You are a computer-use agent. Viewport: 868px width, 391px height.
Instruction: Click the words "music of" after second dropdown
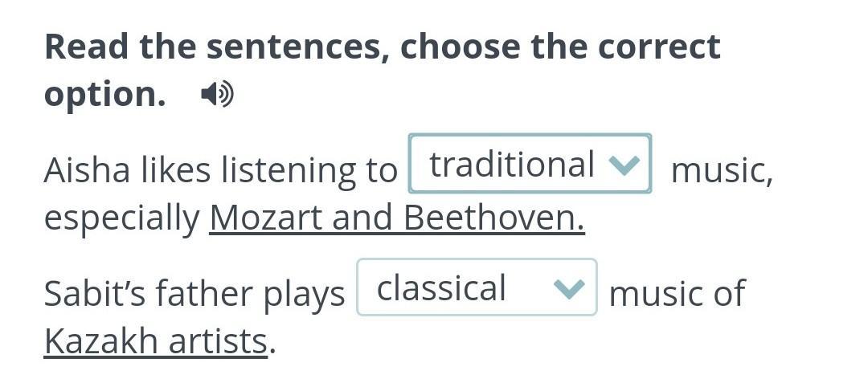(x=677, y=293)
